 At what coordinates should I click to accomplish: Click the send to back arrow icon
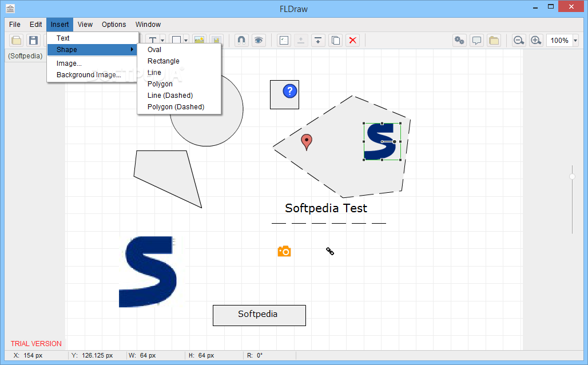coord(318,41)
